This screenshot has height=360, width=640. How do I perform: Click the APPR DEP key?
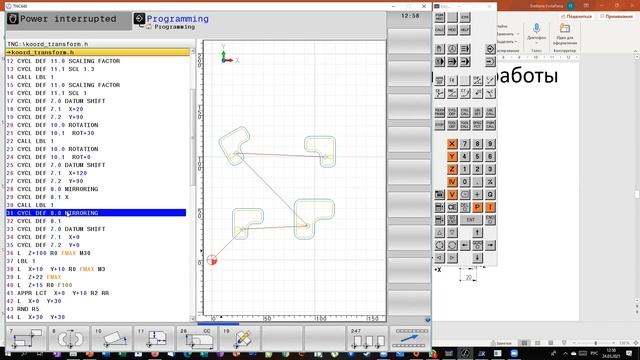point(439,80)
